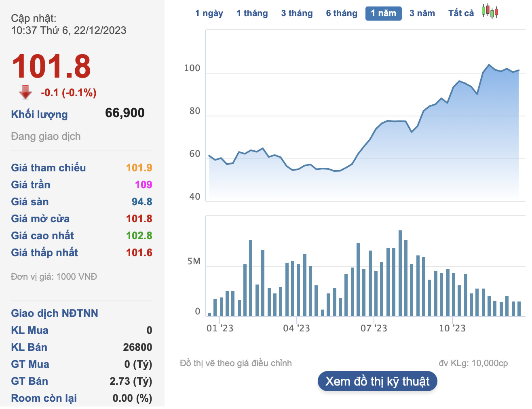Show the '6 tháng' chart range
Screen dimensions: 532x409
[342, 13]
